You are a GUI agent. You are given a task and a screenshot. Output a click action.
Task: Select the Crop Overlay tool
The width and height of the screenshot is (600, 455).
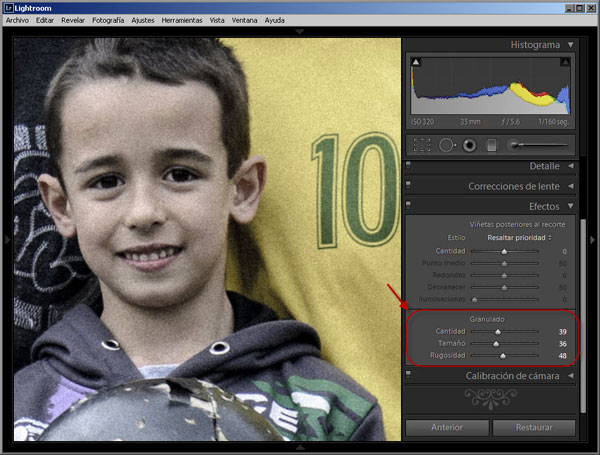[422, 145]
